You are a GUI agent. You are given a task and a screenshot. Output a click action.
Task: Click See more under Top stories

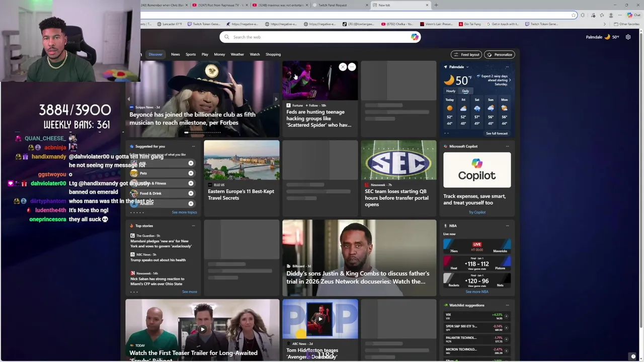[190, 292]
